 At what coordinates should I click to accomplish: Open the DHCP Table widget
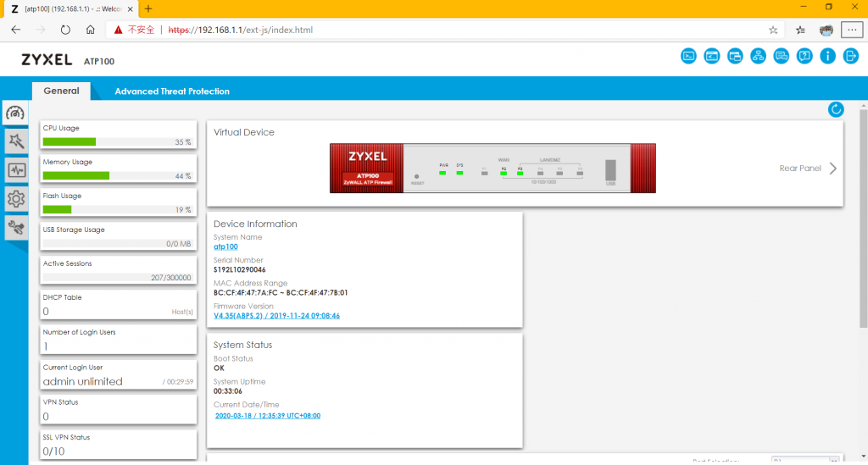pyautogui.click(x=118, y=305)
